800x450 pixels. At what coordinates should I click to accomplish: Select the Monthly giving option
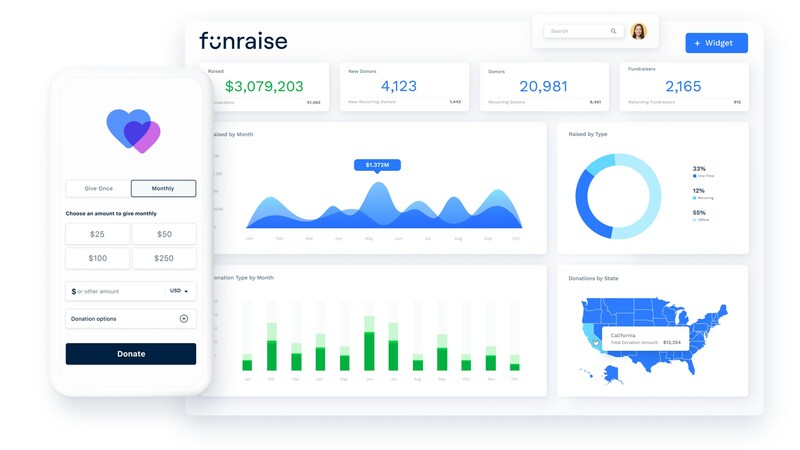[163, 188]
